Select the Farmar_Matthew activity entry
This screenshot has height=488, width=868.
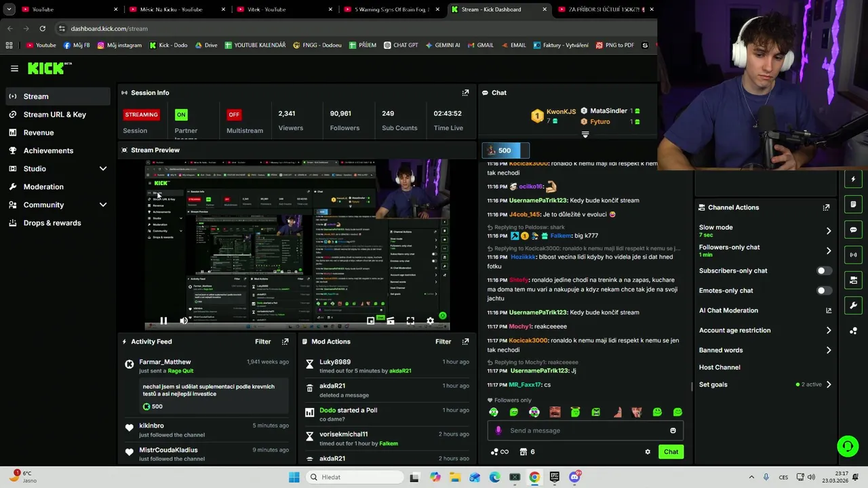(x=205, y=384)
